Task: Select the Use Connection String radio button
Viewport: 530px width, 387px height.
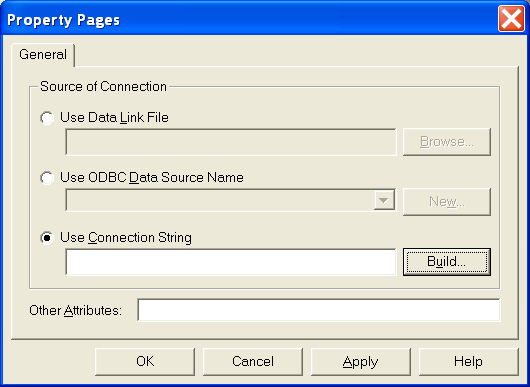Action: (47, 238)
